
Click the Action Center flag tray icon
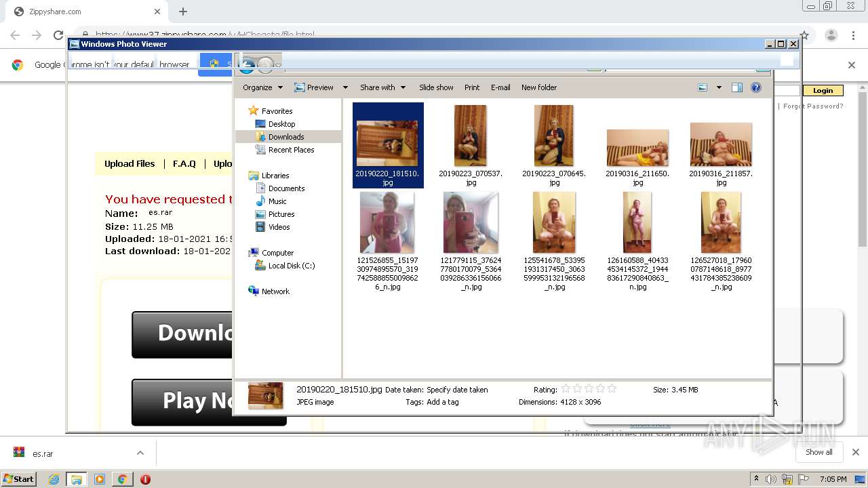(x=802, y=479)
